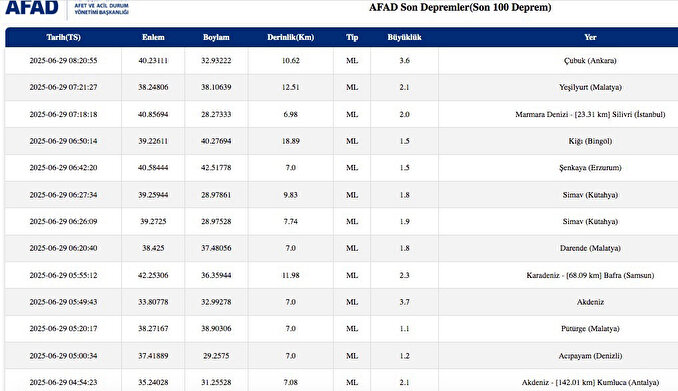678x391 pixels.
Task: Click magnitude value 3.7
Action: [404, 302]
